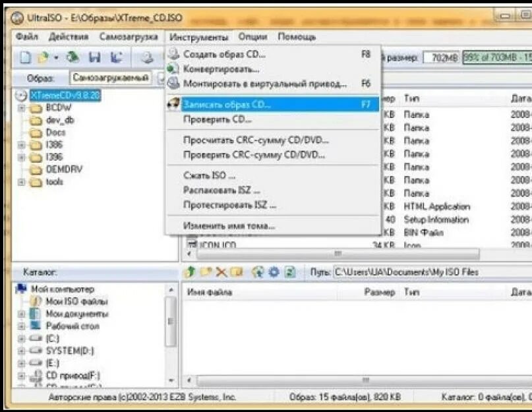Click the Up directory green arrow icon
The height and width of the screenshot is (412, 532).
191,272
